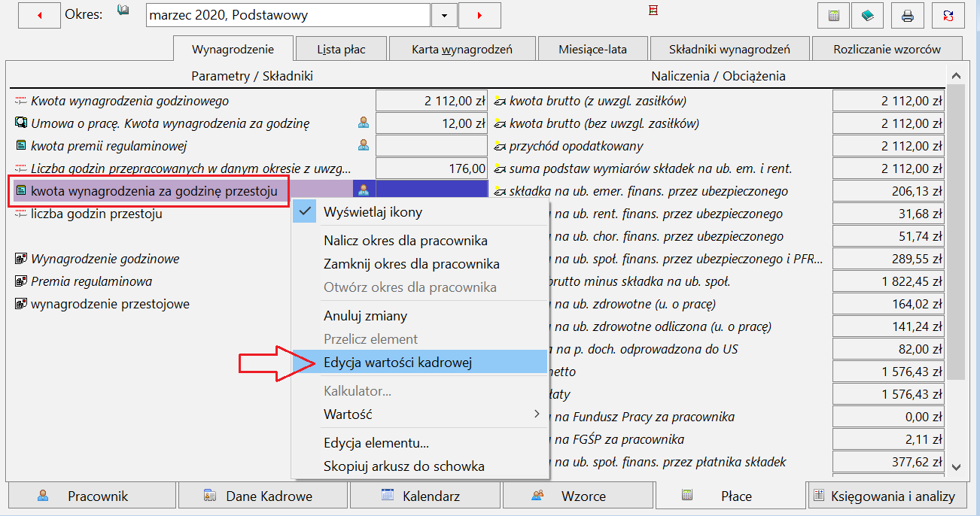Open the Składniki wynagrodzeń tab

[x=729, y=50]
